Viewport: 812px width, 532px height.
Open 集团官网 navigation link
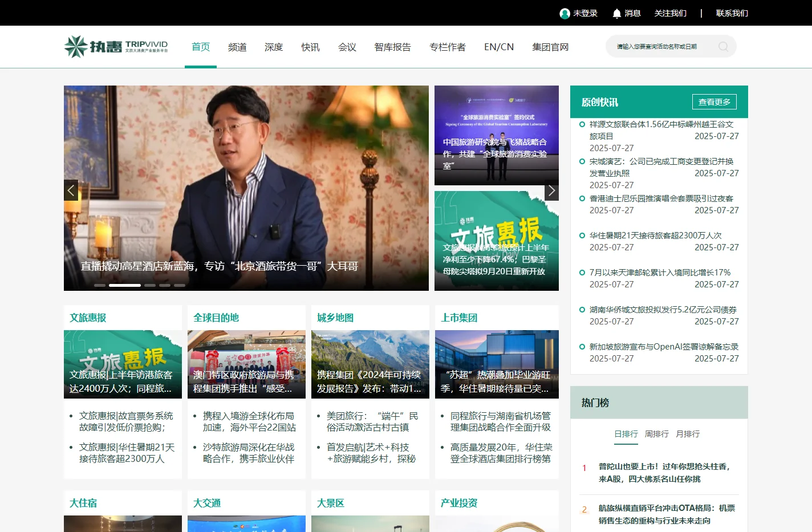(550, 47)
